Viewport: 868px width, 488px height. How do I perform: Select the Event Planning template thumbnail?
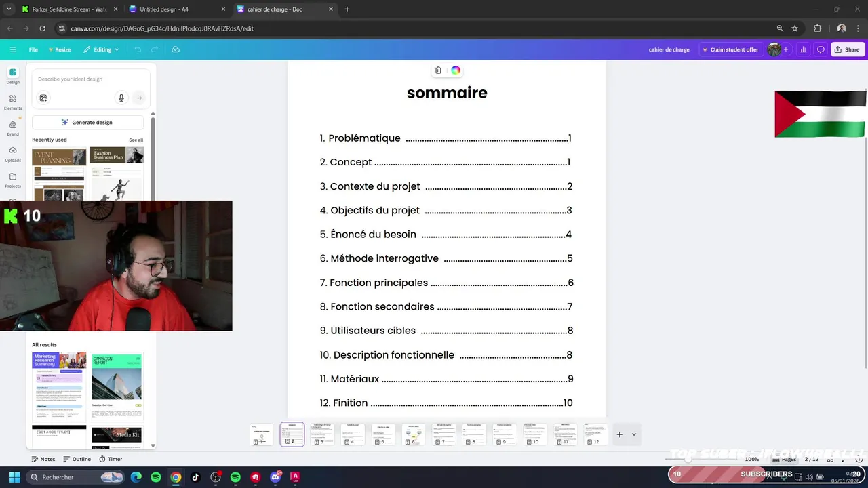59,174
